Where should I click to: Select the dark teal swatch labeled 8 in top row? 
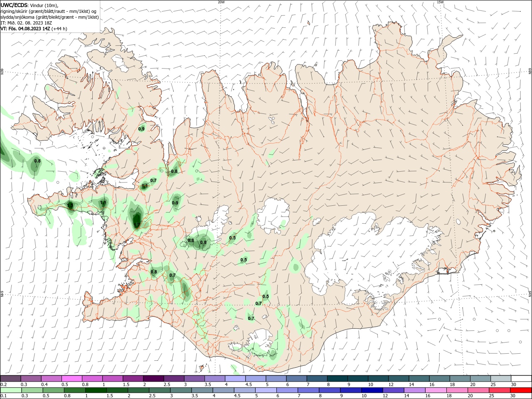coord(337,378)
